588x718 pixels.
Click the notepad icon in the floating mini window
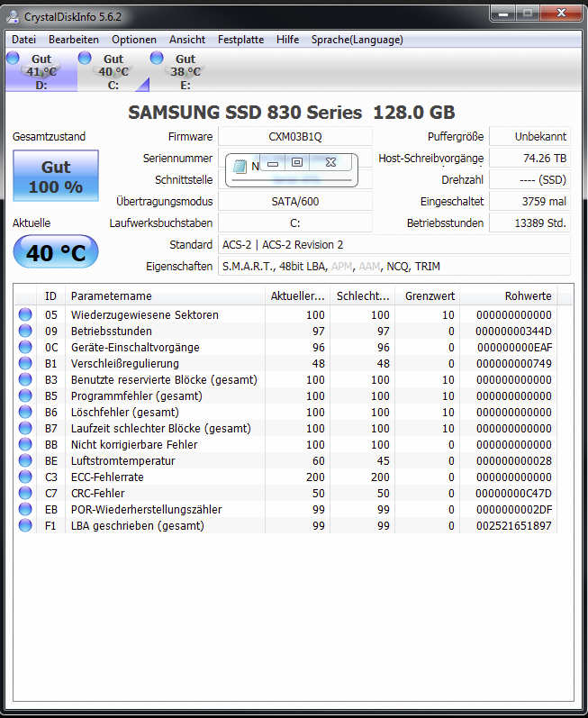tap(240, 167)
